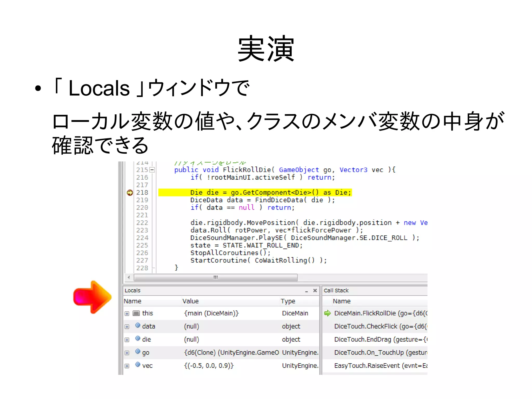The image size is (532, 399).
Task: Click the blue variable icon next to 'die'
Action: click(x=138, y=338)
